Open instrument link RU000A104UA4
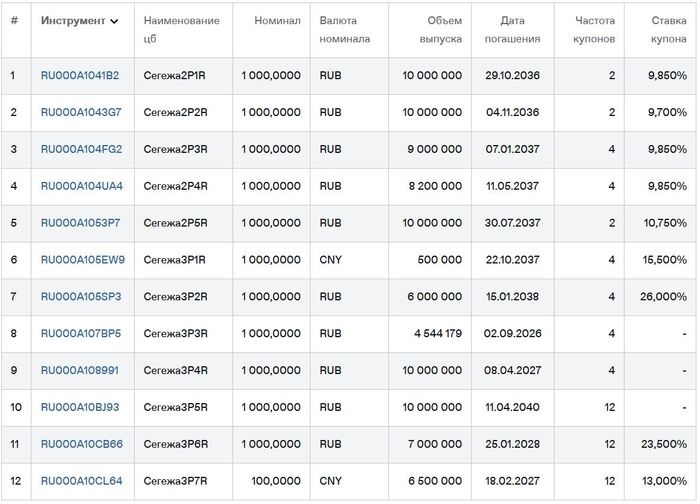The height and width of the screenshot is (504, 700). click(81, 186)
